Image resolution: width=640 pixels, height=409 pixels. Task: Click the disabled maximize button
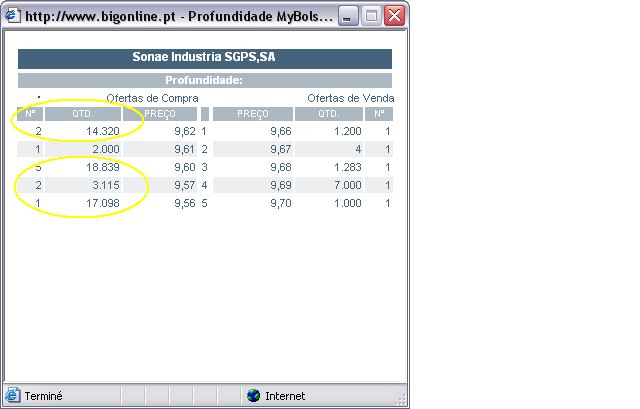pos(371,16)
